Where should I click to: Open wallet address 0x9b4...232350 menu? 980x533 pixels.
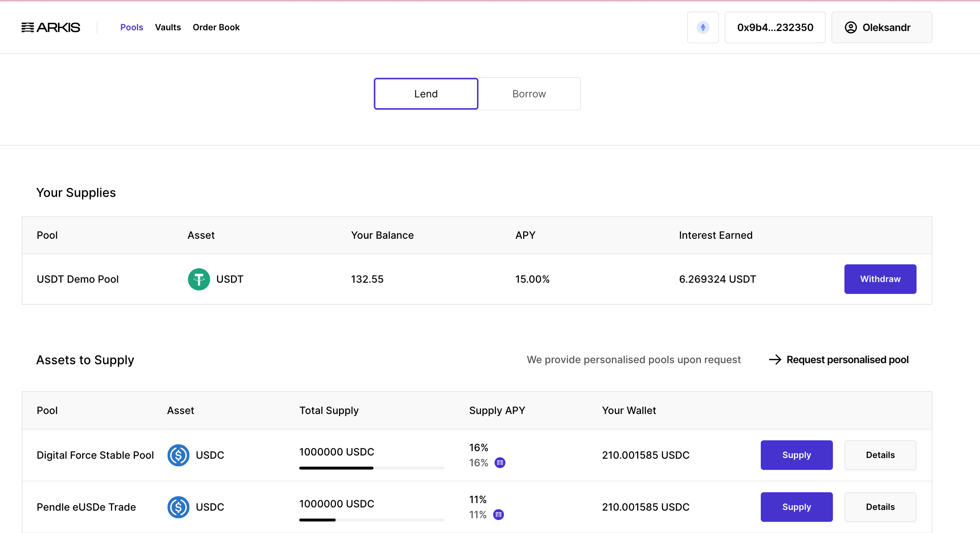(774, 27)
